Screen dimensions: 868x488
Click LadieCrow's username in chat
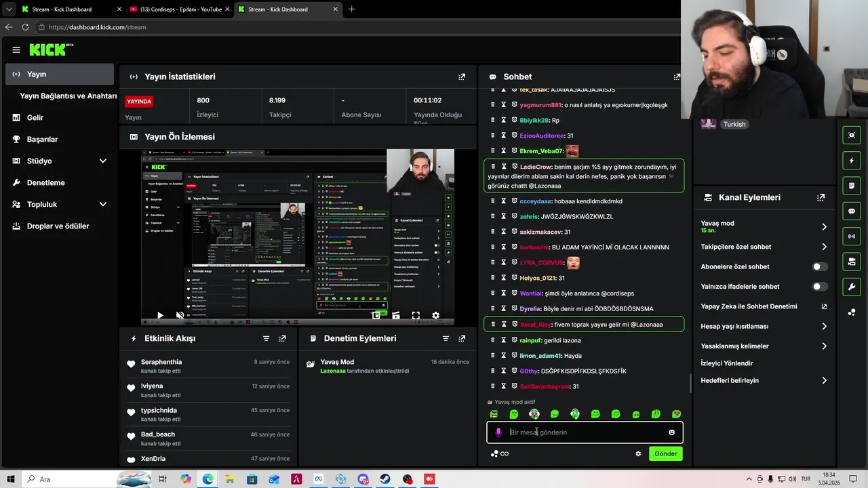(x=536, y=167)
